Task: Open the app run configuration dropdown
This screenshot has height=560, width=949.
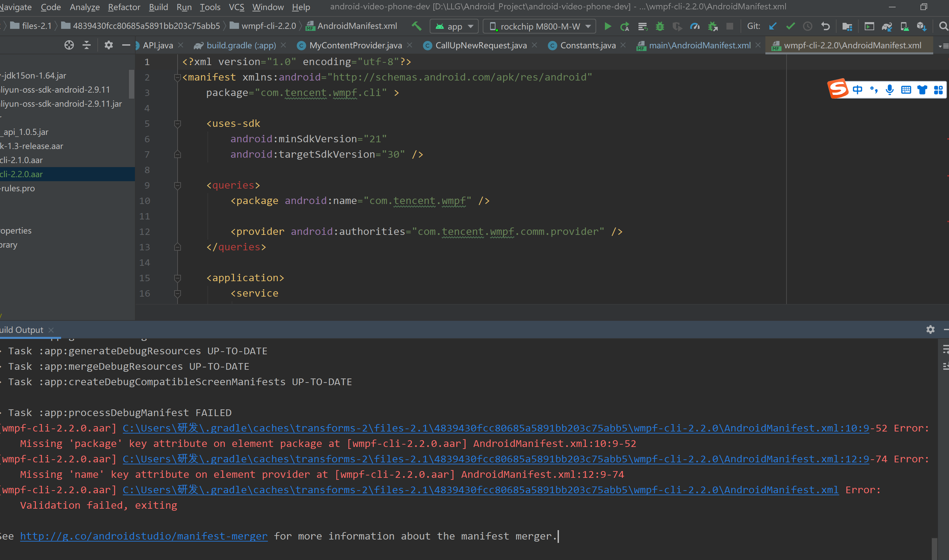Action: (x=454, y=26)
